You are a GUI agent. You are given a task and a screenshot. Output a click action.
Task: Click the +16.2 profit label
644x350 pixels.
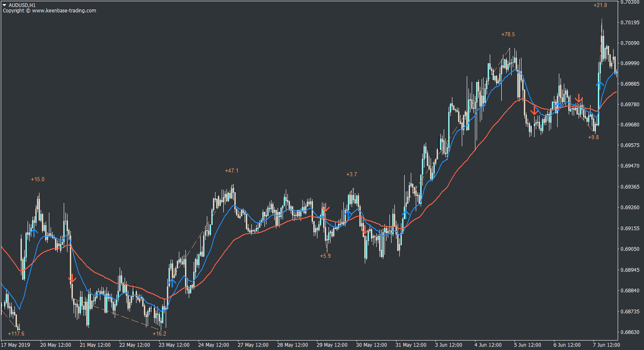159,334
